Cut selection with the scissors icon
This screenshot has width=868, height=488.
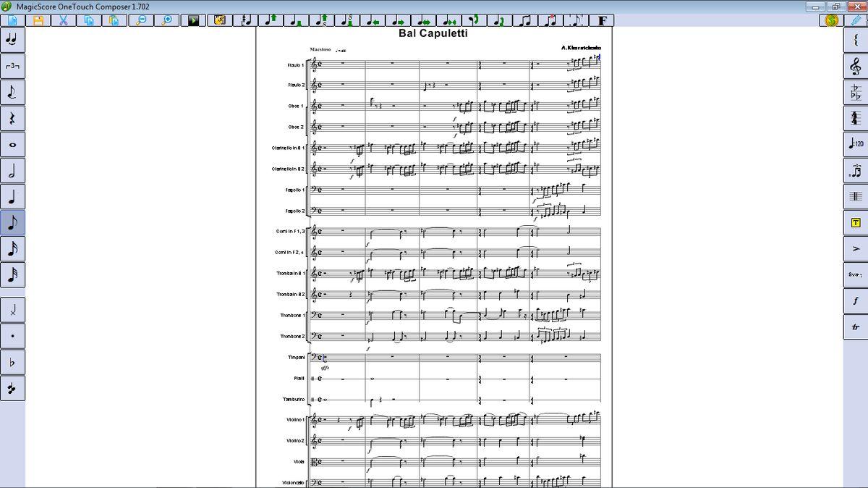point(63,20)
